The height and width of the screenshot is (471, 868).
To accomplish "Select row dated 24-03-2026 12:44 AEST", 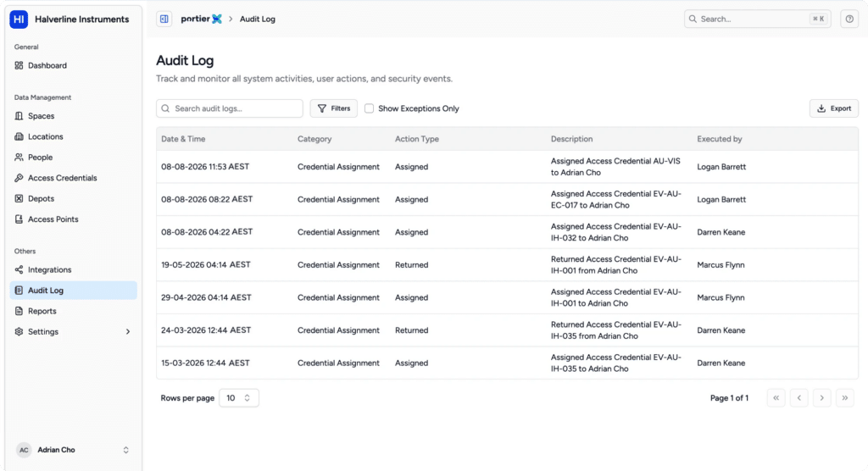I will (x=507, y=330).
